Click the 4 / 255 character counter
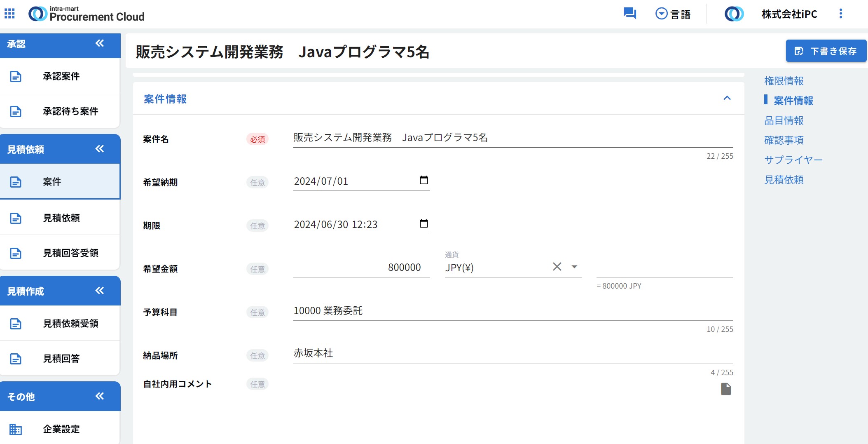Screen dimensions: 868x444 [722, 373]
